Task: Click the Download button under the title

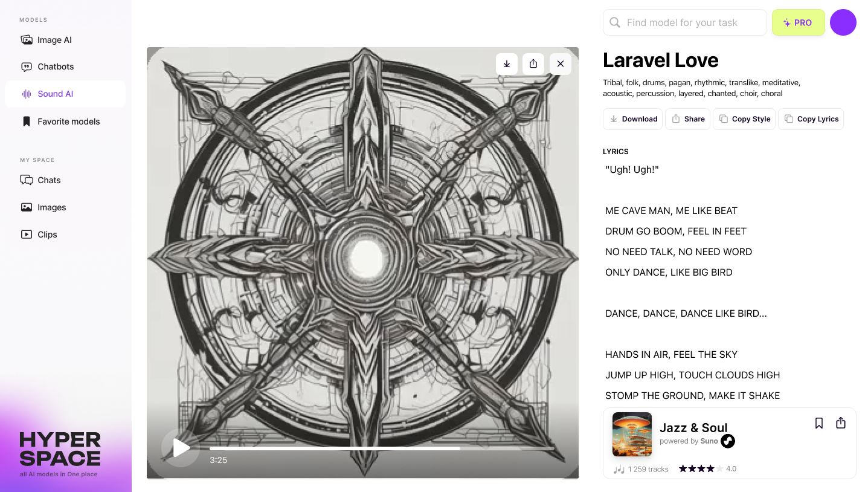Action: tap(632, 119)
